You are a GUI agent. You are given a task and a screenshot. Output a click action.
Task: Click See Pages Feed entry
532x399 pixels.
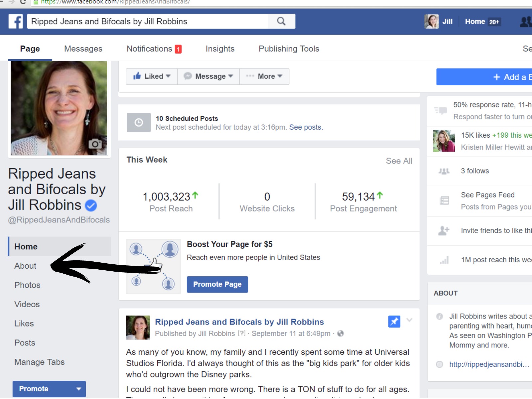click(x=487, y=195)
